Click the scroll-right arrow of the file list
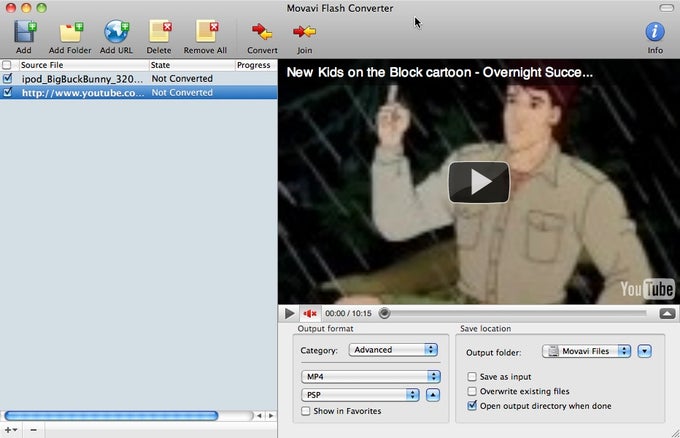The image size is (680, 438). point(271,415)
